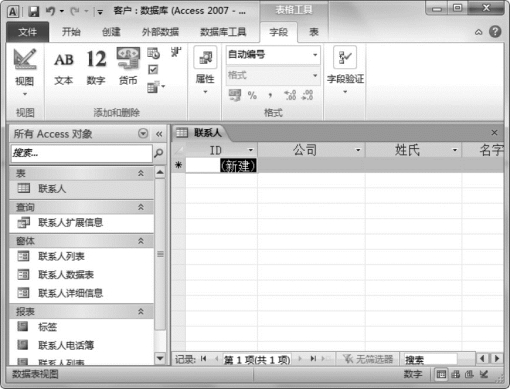Click the Redo icon in quick access toolbar
The height and width of the screenshot is (389, 510).
[75, 11]
